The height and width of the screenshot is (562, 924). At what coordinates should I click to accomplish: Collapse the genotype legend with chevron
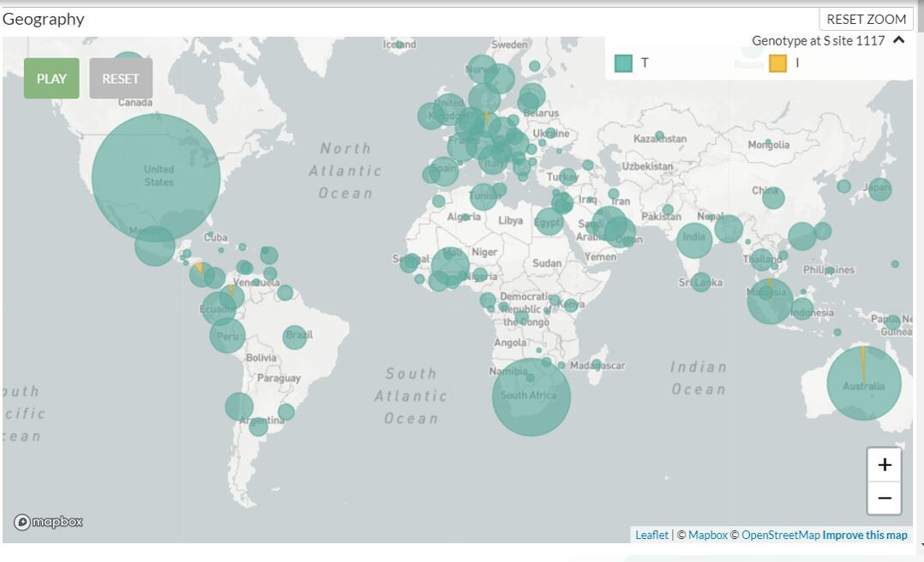tap(898, 40)
